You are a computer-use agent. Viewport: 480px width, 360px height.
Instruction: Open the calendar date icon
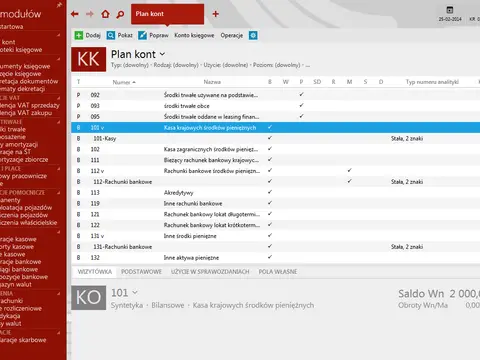coord(450,10)
